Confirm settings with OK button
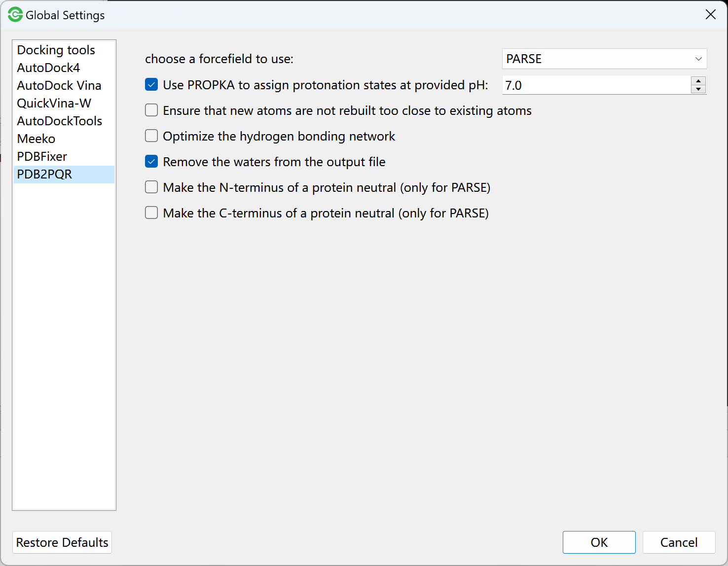This screenshot has width=728, height=566. [599, 542]
